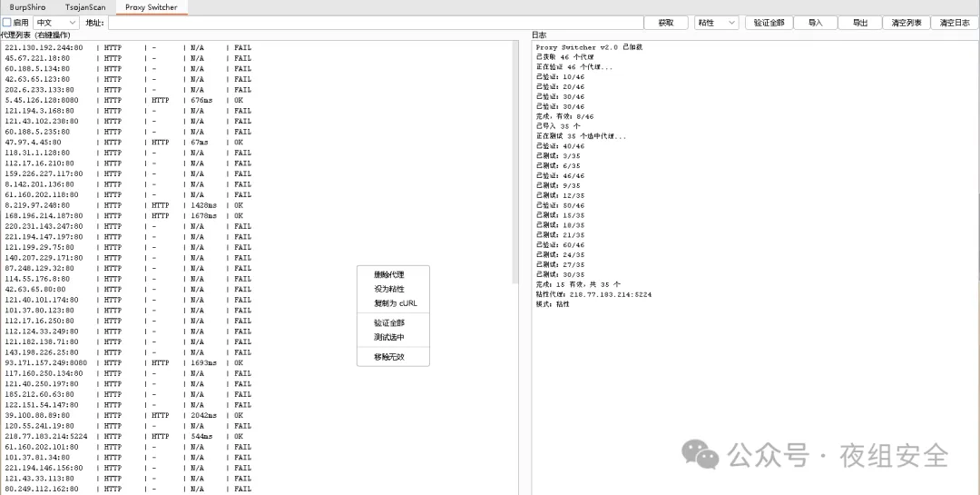This screenshot has height=495, width=980.
Task: Click log line '完成: 15 有效, 共 35 个'
Action: (x=577, y=284)
